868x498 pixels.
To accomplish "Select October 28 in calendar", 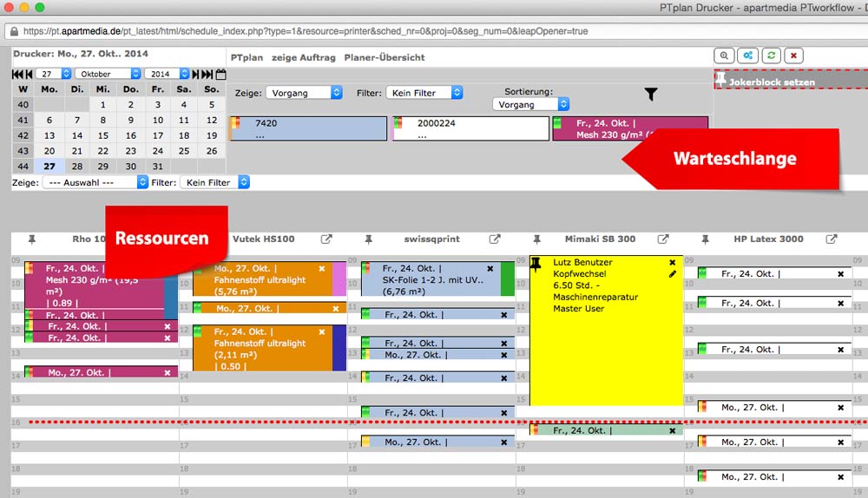I will 77,167.
